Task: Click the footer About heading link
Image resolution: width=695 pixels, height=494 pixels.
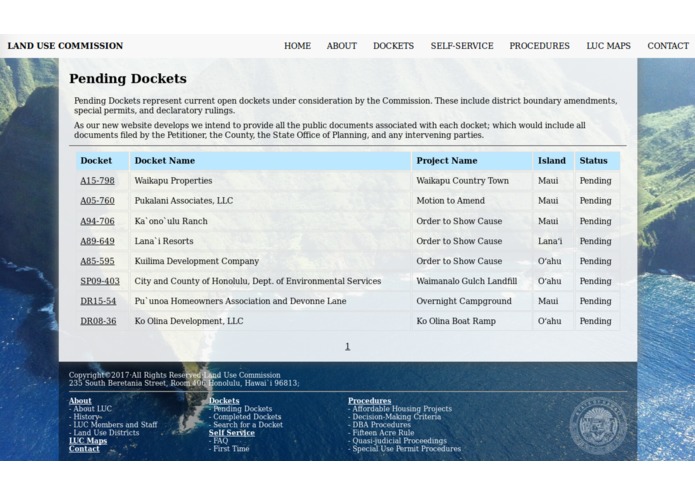Action: [x=80, y=401]
